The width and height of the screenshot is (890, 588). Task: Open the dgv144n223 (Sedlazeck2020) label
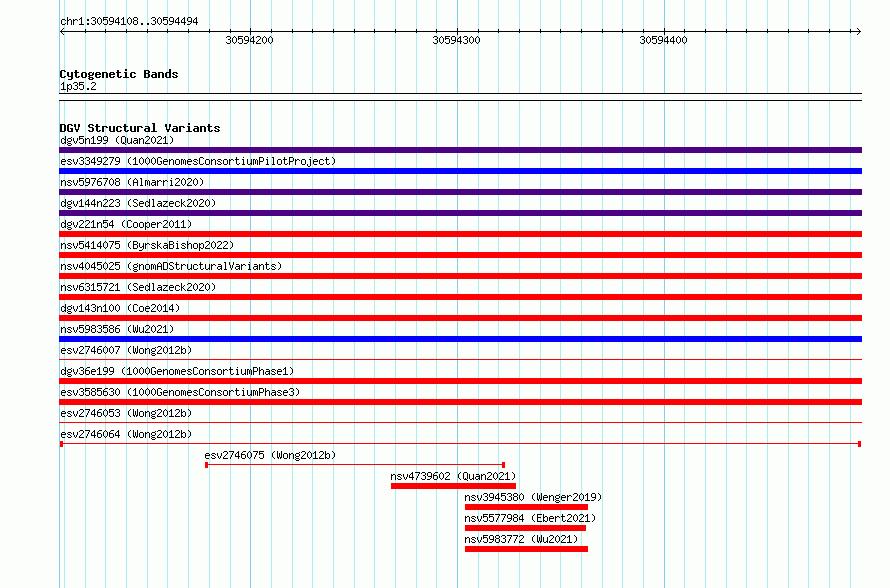(138, 203)
